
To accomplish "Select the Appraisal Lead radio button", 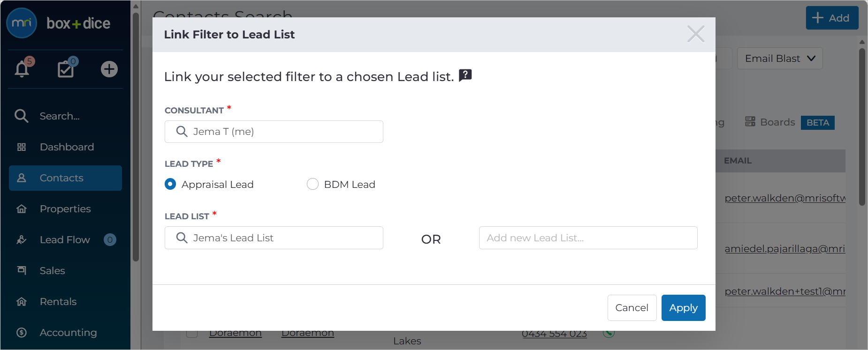I will 170,184.
